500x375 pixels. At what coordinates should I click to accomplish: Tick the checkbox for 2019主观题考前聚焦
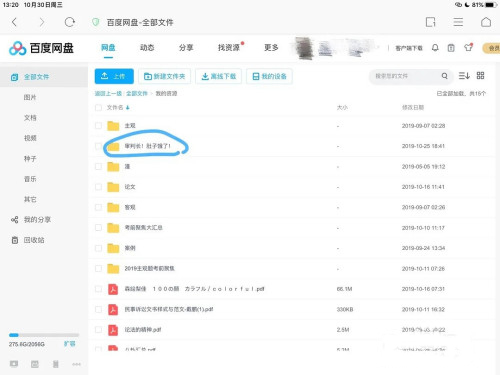click(x=98, y=268)
